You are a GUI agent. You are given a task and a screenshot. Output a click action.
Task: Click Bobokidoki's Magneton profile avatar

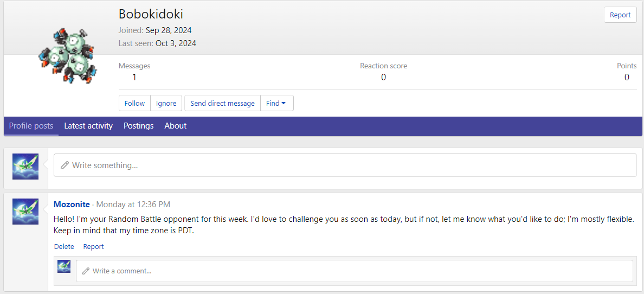pyautogui.click(x=68, y=56)
